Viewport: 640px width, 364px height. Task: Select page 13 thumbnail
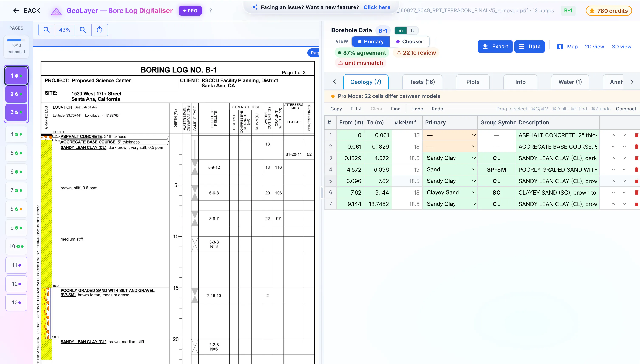point(16,302)
